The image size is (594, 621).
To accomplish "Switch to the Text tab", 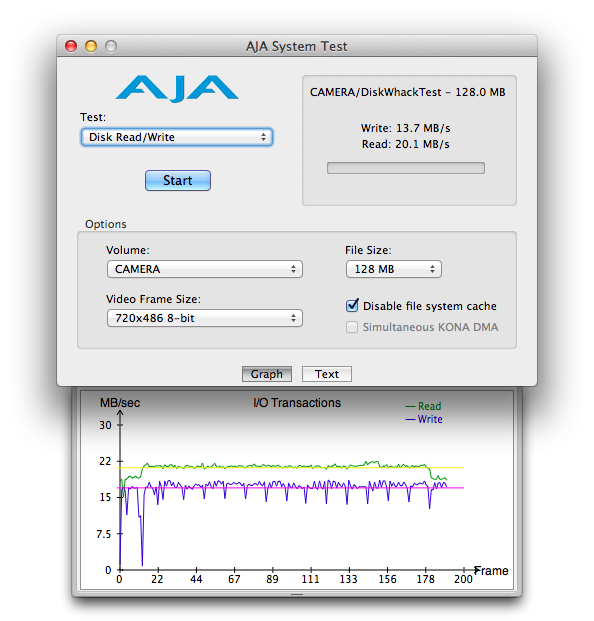I will [327, 374].
